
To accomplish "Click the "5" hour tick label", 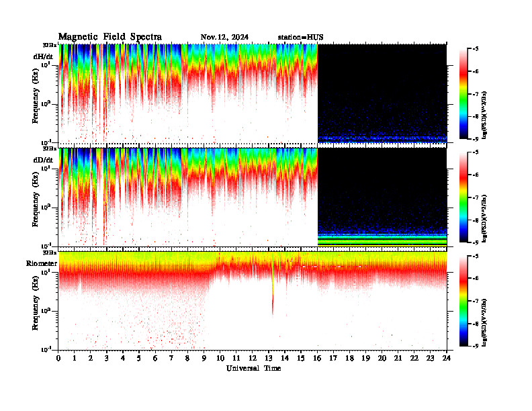I will 139,359.
